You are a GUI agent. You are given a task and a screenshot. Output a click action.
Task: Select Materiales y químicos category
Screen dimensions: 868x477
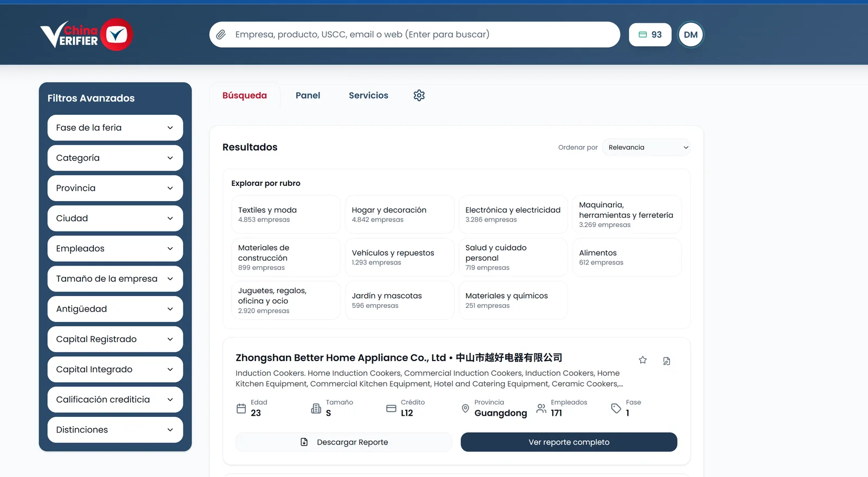tap(513, 300)
